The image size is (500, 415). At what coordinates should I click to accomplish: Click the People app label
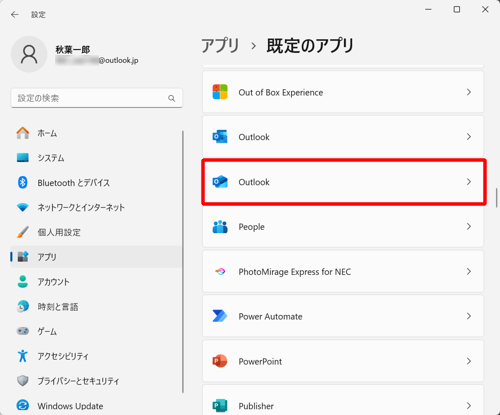(251, 227)
